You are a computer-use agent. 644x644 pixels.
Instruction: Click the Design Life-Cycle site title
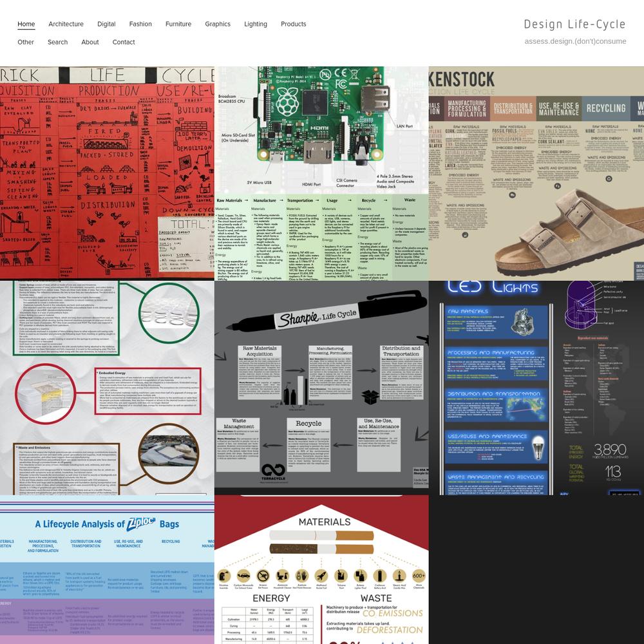click(574, 24)
